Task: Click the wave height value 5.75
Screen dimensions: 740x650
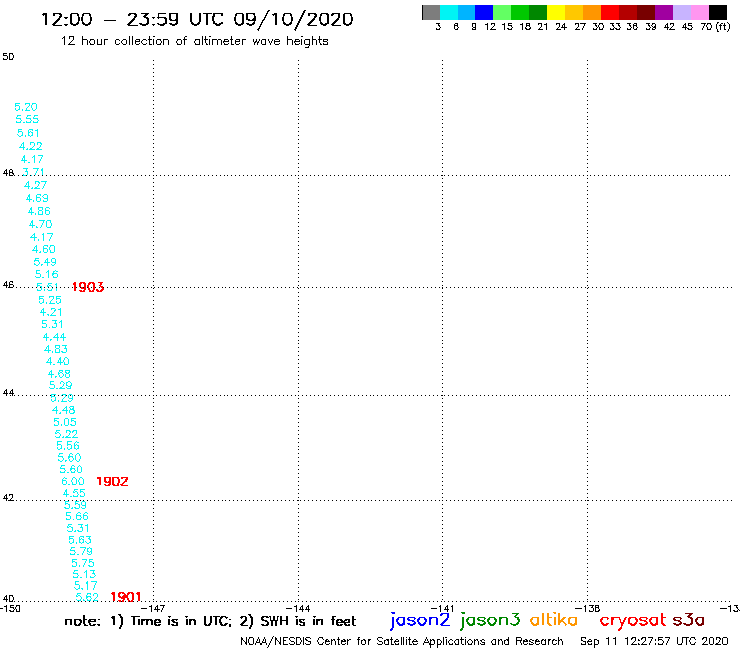Action: click(83, 563)
